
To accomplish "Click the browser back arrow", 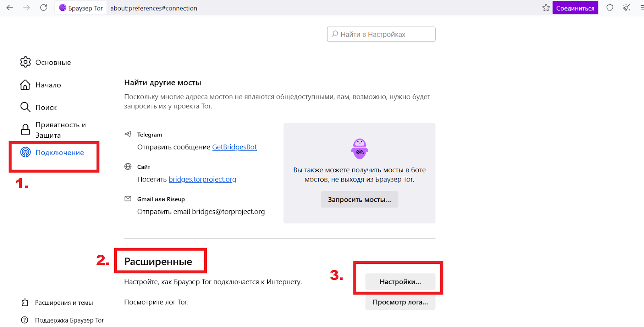I will pyautogui.click(x=10, y=8).
